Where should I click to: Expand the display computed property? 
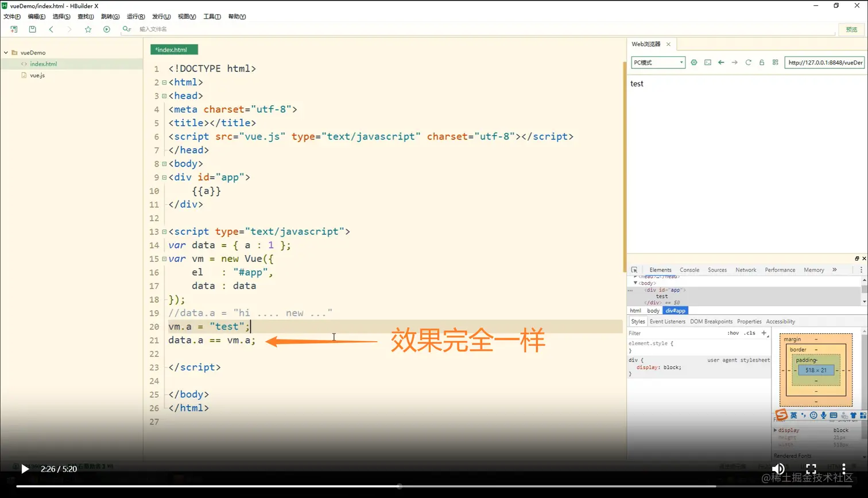click(x=776, y=430)
